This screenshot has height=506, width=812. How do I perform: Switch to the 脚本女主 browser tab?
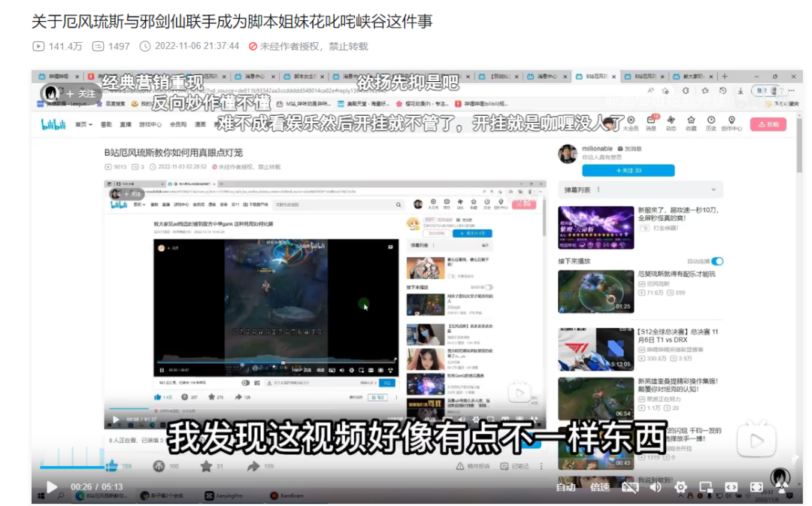tap(304, 76)
